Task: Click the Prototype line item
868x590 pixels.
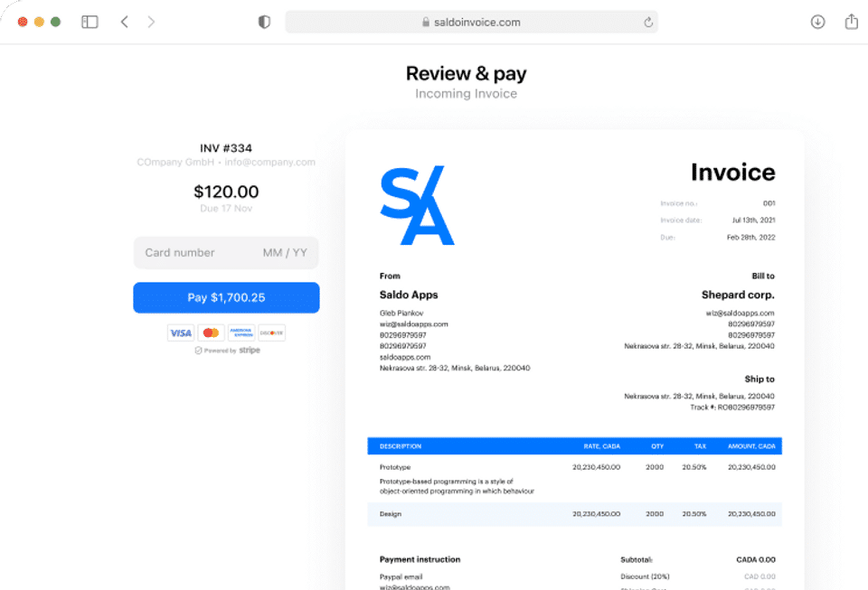Action: tap(395, 467)
